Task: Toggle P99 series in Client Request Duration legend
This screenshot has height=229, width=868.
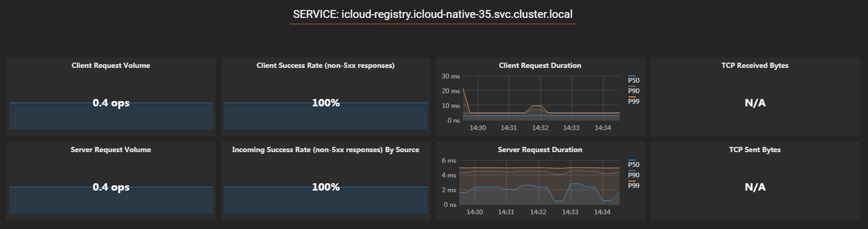Action: [634, 102]
